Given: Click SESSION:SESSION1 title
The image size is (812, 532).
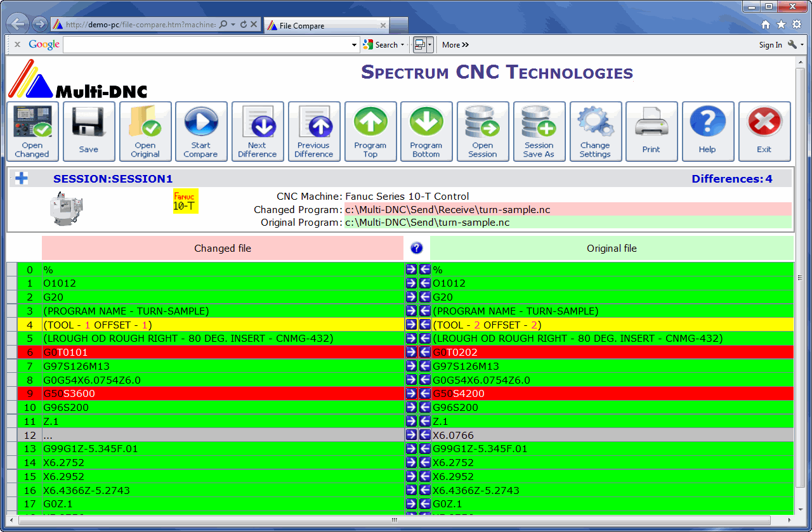Looking at the screenshot, I should pos(113,179).
